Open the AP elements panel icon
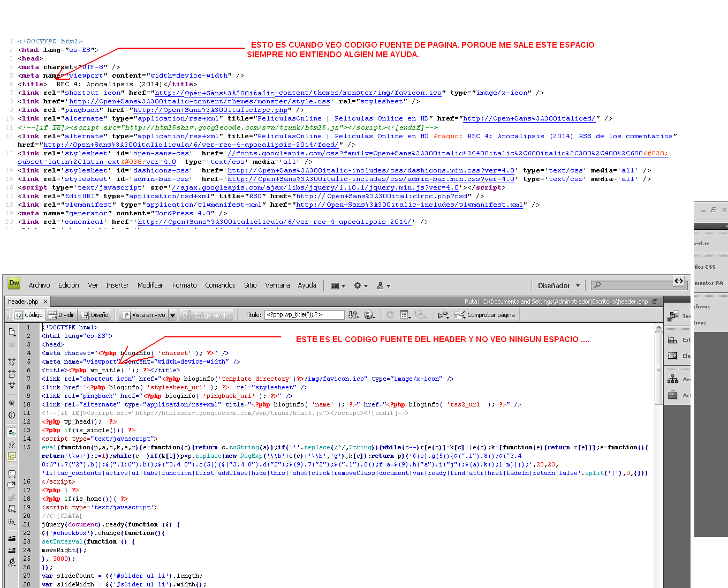Image resolution: width=728 pixels, height=588 pixels. pyautogui.click(x=672, y=356)
